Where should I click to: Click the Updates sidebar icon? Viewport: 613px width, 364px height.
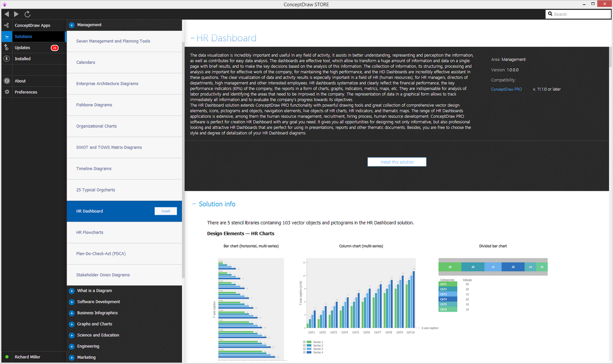tap(7, 47)
